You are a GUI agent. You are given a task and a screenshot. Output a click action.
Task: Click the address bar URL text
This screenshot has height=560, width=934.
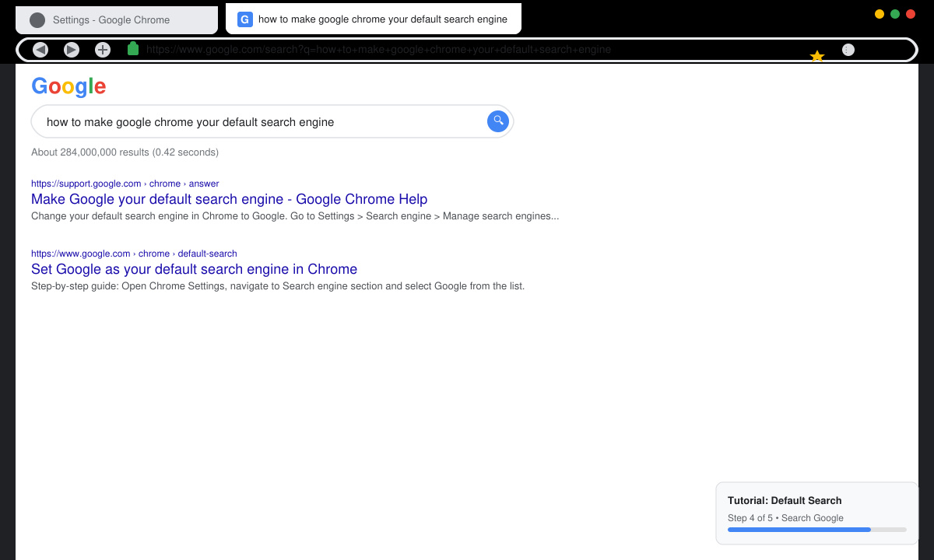378,49
